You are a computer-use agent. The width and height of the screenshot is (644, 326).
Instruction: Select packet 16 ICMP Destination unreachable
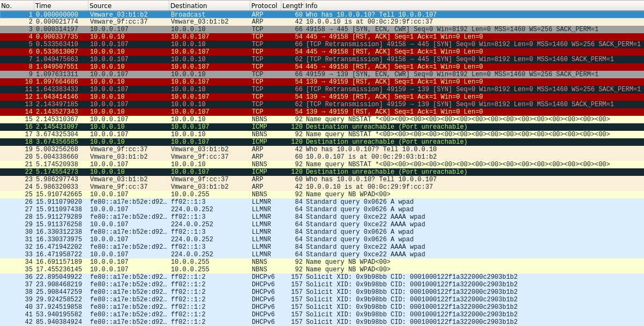(322, 127)
